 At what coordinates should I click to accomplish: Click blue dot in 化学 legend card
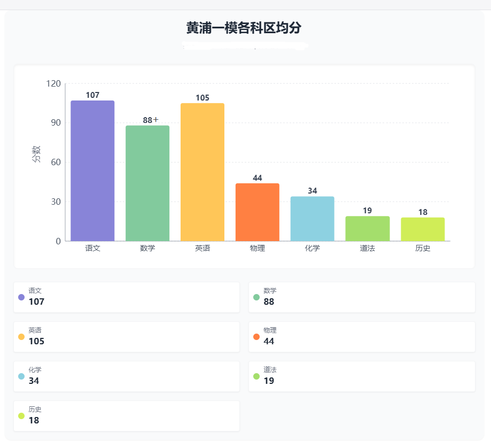[21, 376]
